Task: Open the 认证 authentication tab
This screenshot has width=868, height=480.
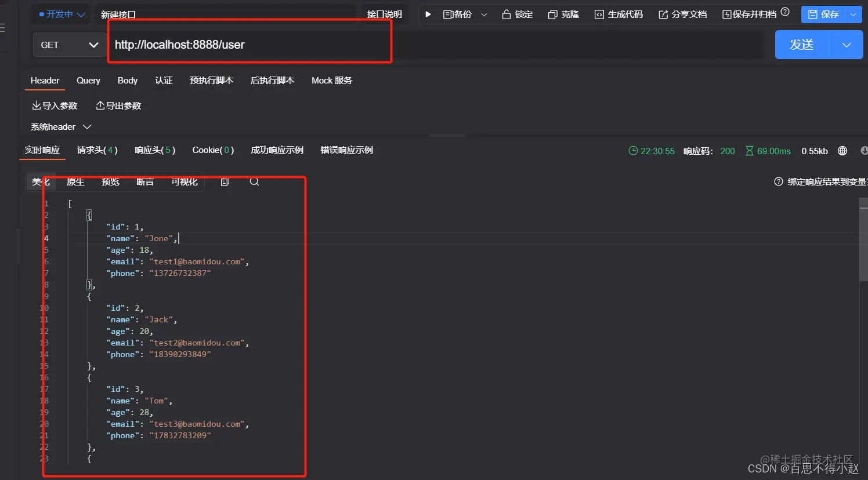Action: point(164,81)
